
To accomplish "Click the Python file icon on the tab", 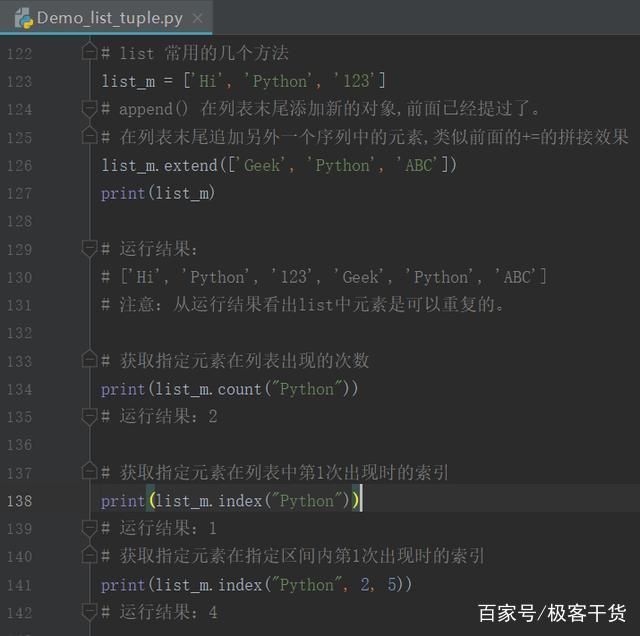I will [x=24, y=19].
